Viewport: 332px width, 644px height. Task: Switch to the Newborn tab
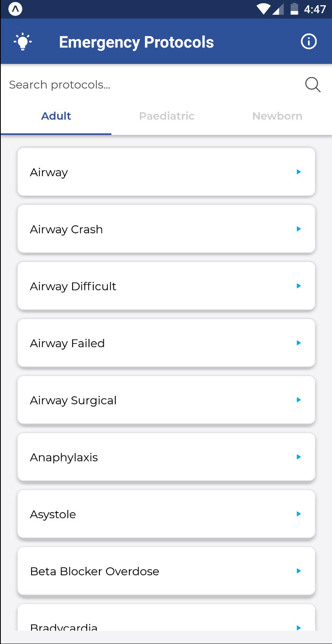[x=277, y=116]
